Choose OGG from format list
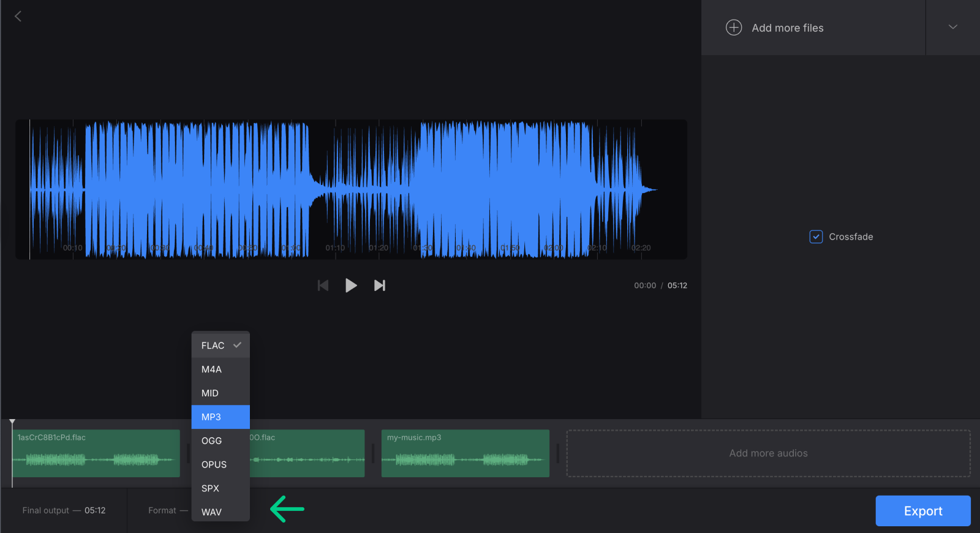The height and width of the screenshot is (533, 980). tap(221, 441)
